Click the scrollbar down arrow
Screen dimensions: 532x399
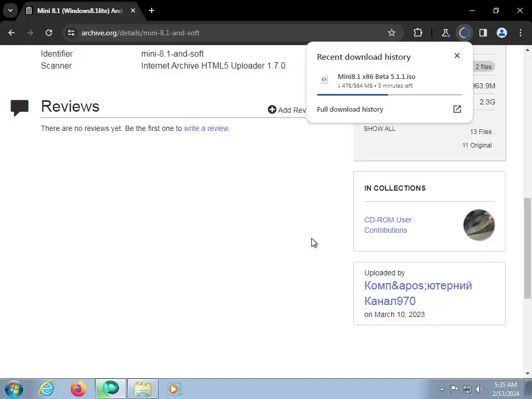(527, 374)
